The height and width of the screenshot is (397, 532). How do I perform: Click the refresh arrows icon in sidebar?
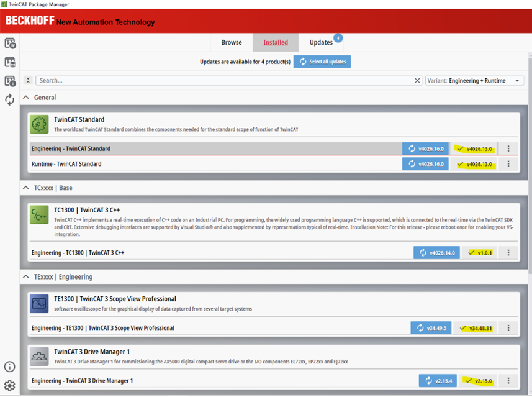coord(10,99)
